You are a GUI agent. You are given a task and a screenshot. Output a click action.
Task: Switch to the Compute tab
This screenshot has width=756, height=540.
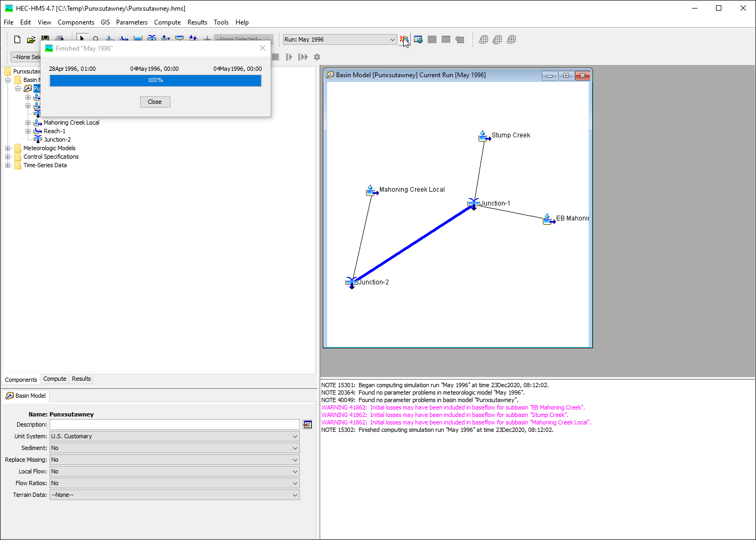(55, 379)
